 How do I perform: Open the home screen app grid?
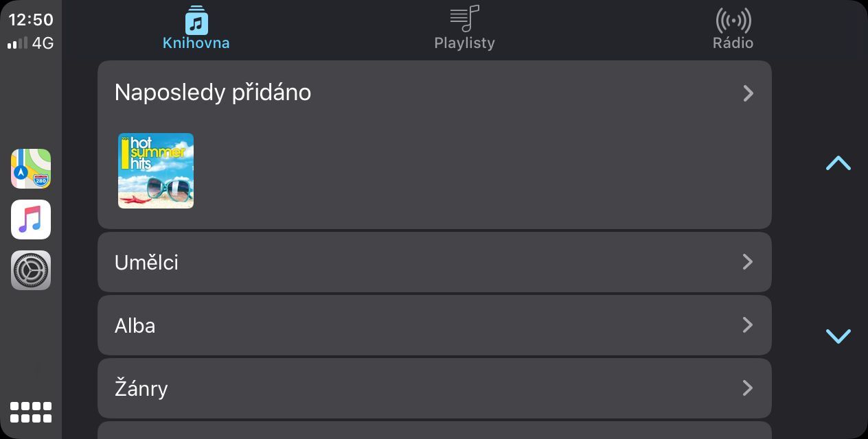pyautogui.click(x=31, y=412)
